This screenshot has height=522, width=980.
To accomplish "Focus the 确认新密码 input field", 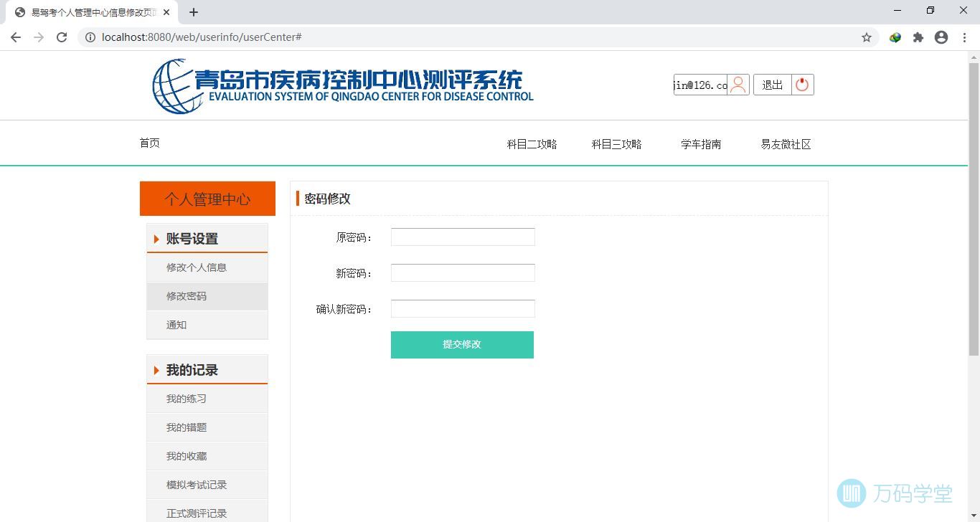I will click(463, 308).
